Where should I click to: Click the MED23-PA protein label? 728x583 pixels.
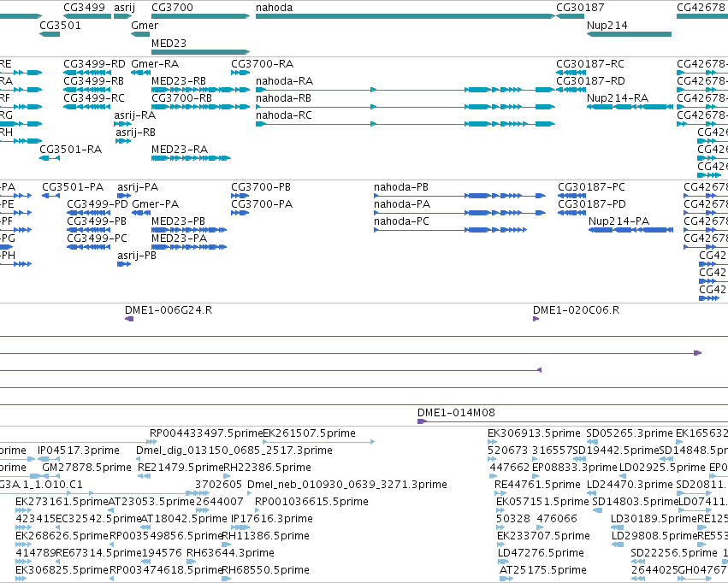pos(179,238)
